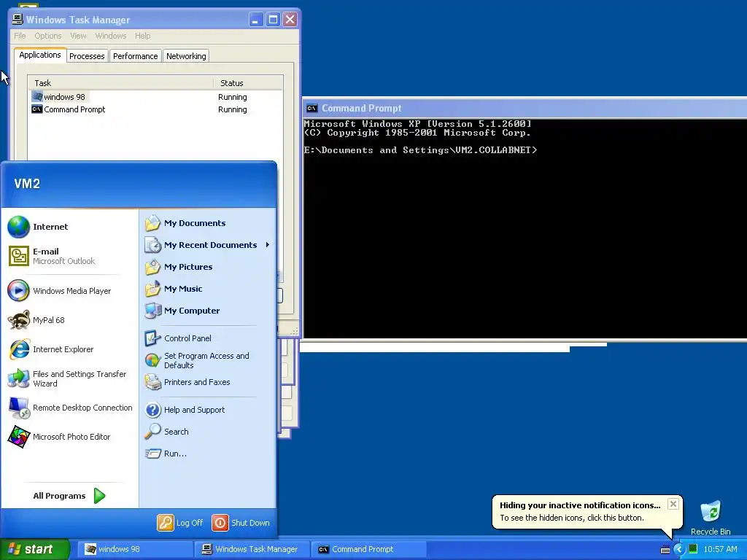The height and width of the screenshot is (560, 747).
Task: Launch Microsoft Photo Editor
Action: (70, 437)
